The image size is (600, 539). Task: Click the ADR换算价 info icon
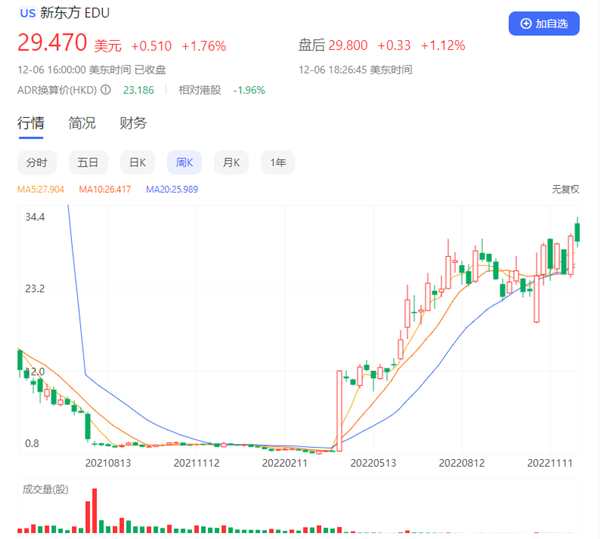(x=106, y=90)
